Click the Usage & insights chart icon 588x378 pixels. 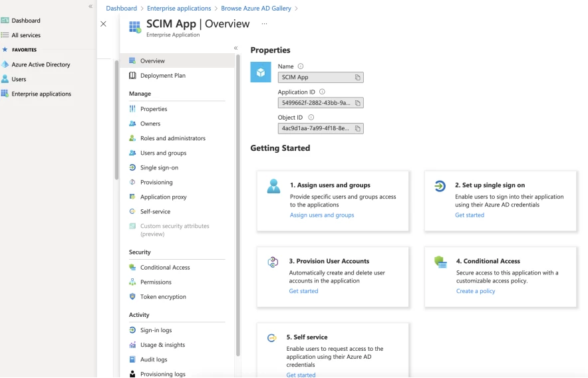coord(132,345)
